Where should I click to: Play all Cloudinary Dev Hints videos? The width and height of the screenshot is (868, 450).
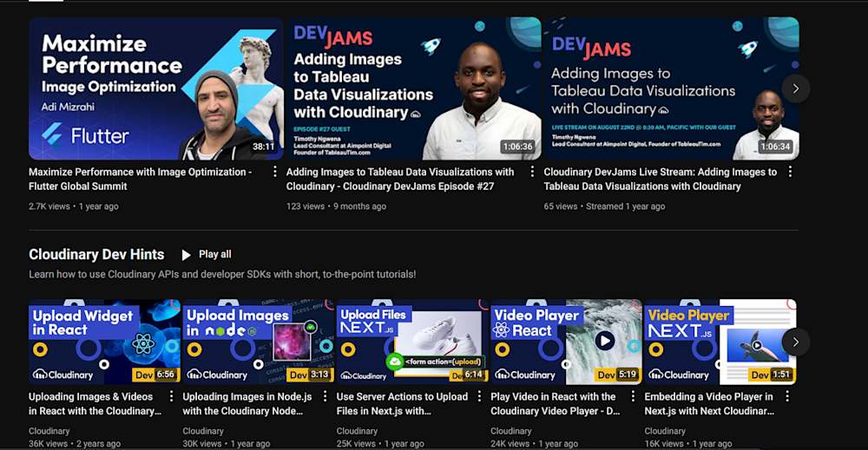coord(207,254)
